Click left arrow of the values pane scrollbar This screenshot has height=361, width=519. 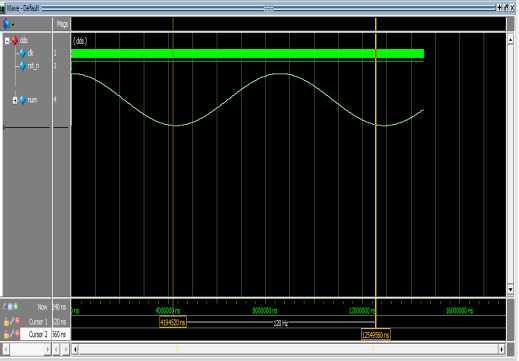pos(56,349)
